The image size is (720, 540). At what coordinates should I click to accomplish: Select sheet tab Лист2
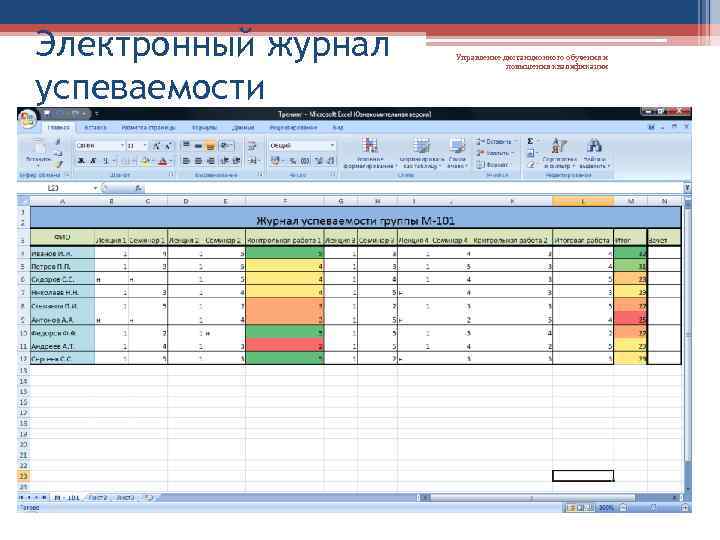click(x=97, y=498)
